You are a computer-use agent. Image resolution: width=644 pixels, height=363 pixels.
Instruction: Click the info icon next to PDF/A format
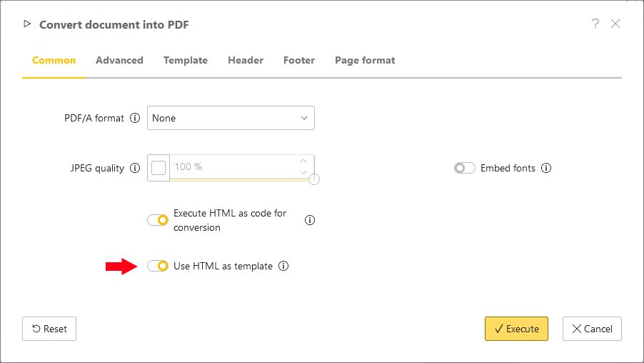[x=135, y=119]
